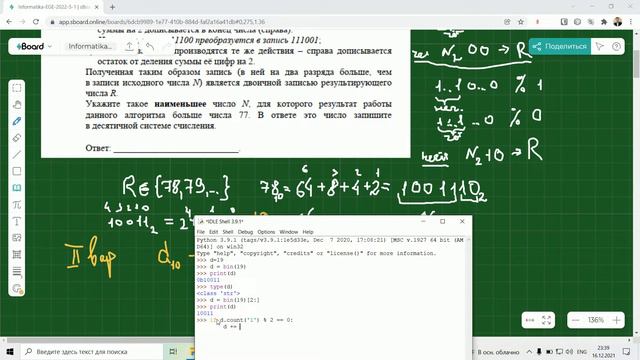Go back with browser back arrow
This screenshot has width=640, height=360.
pos(9,22)
